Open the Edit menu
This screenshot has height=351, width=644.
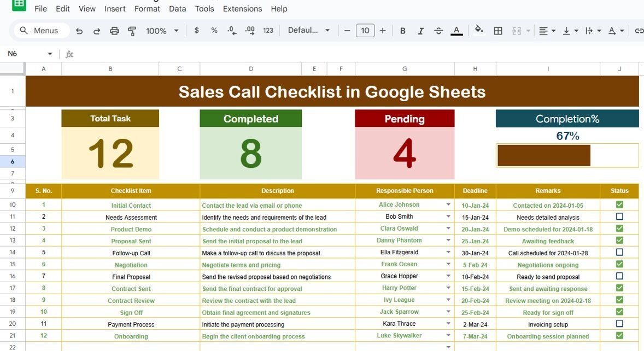click(x=62, y=9)
